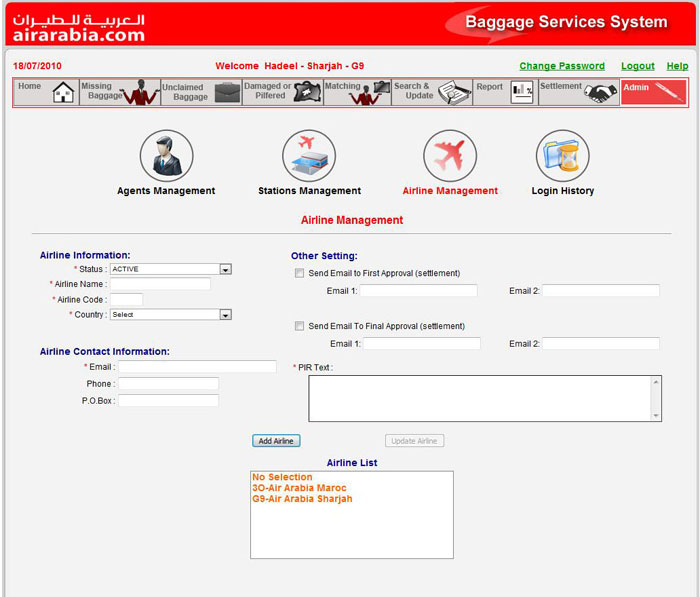Image resolution: width=700 pixels, height=597 pixels.
Task: Open the Admin menu tab
Action: (653, 92)
